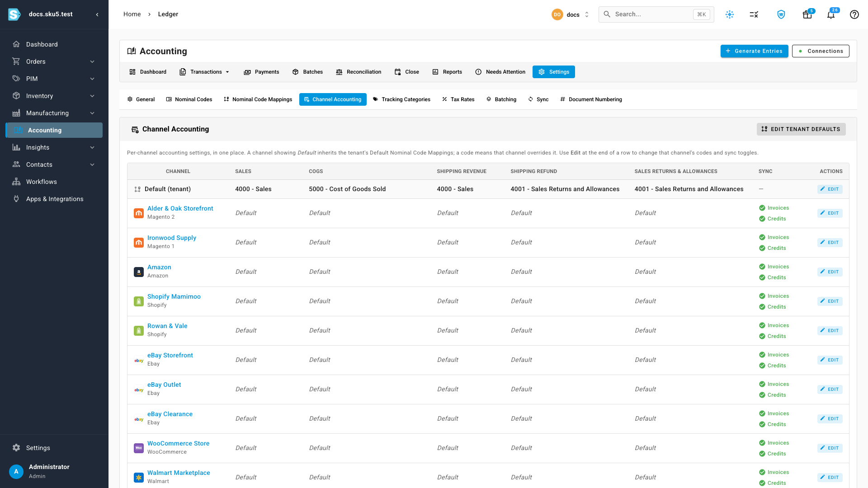Image resolution: width=868 pixels, height=488 pixels.
Task: Click the Dashboard home icon in sidebar
Action: (16, 44)
